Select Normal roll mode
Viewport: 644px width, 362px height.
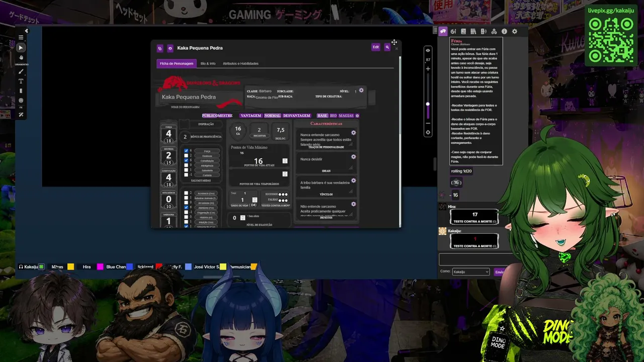[x=272, y=116]
